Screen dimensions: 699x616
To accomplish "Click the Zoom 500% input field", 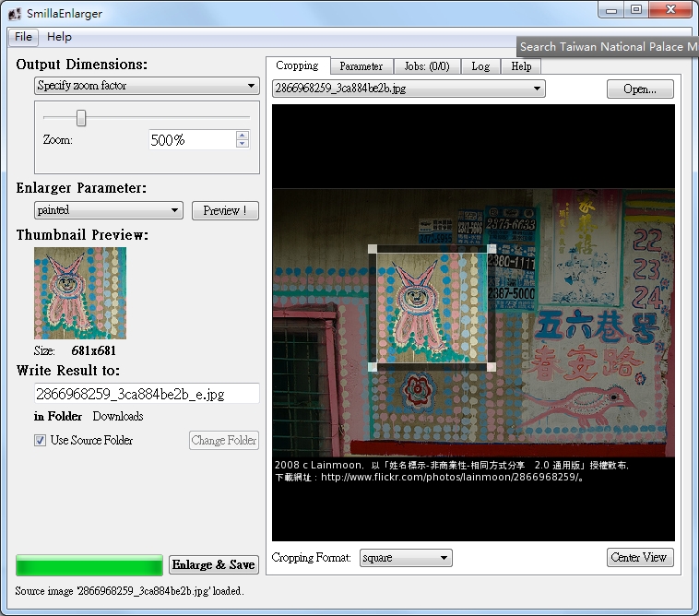I will click(193, 140).
